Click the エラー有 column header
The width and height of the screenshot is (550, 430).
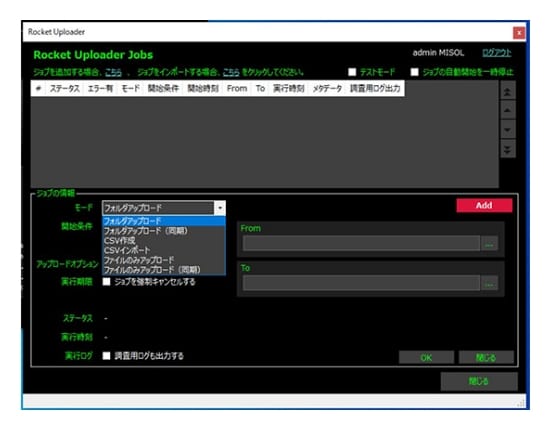pyautogui.click(x=100, y=88)
